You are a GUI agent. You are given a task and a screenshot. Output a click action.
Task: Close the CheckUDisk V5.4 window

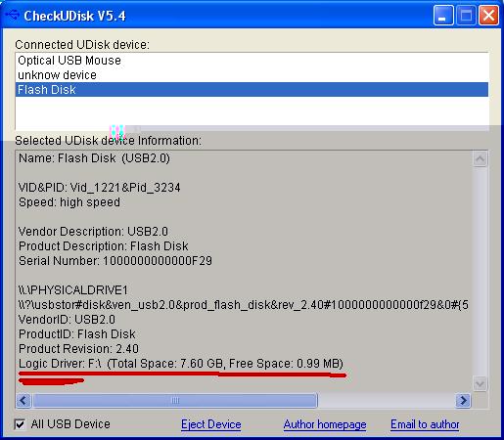[x=488, y=15]
